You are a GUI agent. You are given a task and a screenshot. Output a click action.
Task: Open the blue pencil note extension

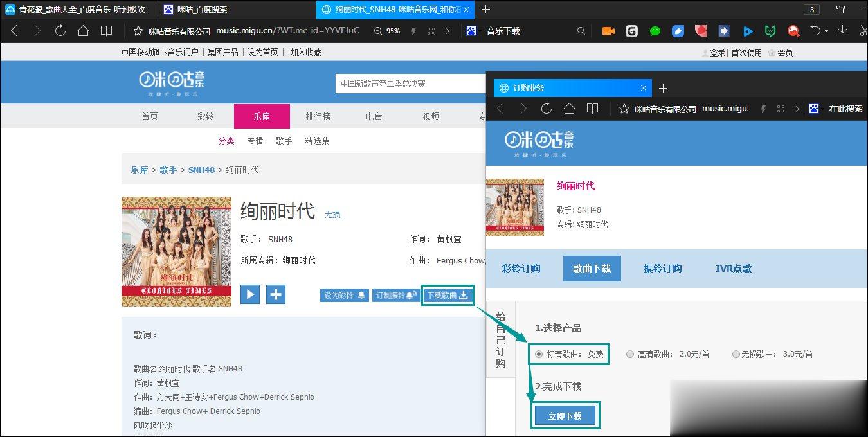pyautogui.click(x=678, y=31)
